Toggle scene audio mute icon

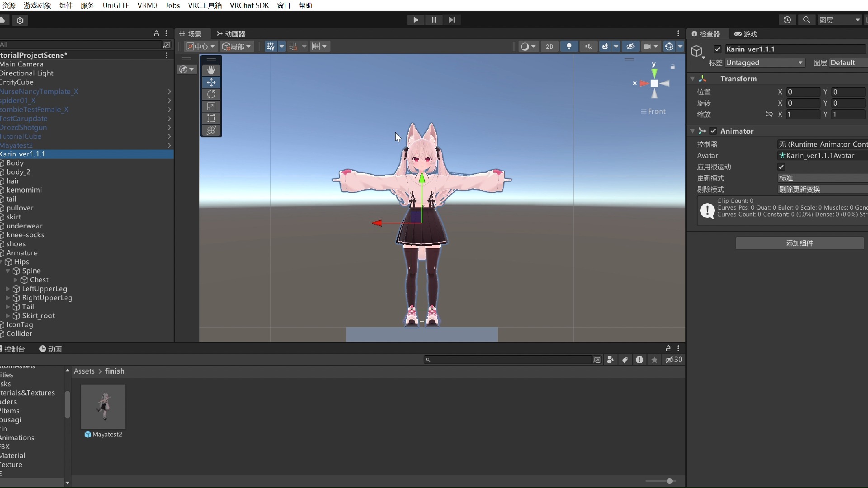click(588, 46)
